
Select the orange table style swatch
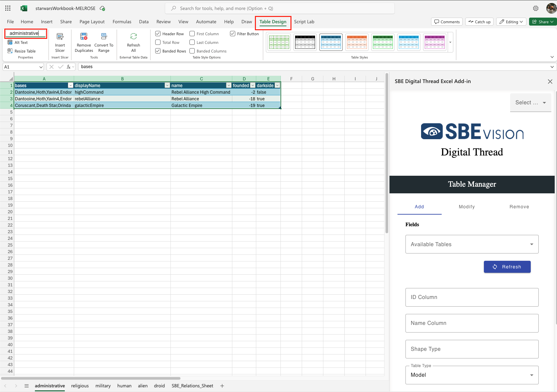click(357, 42)
